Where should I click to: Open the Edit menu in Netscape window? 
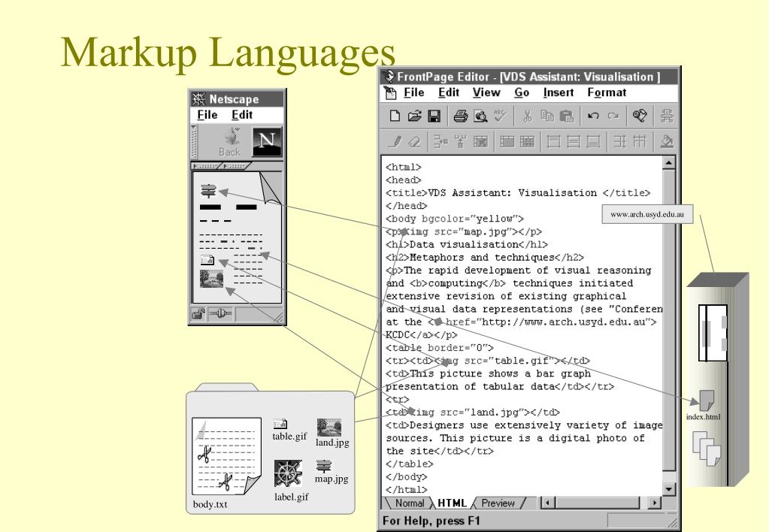tap(242, 115)
